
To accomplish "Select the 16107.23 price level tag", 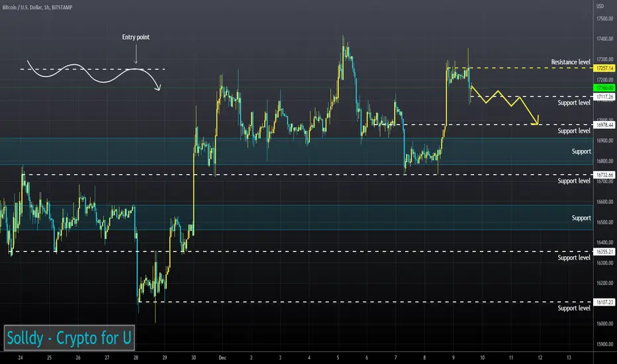I will (604, 302).
